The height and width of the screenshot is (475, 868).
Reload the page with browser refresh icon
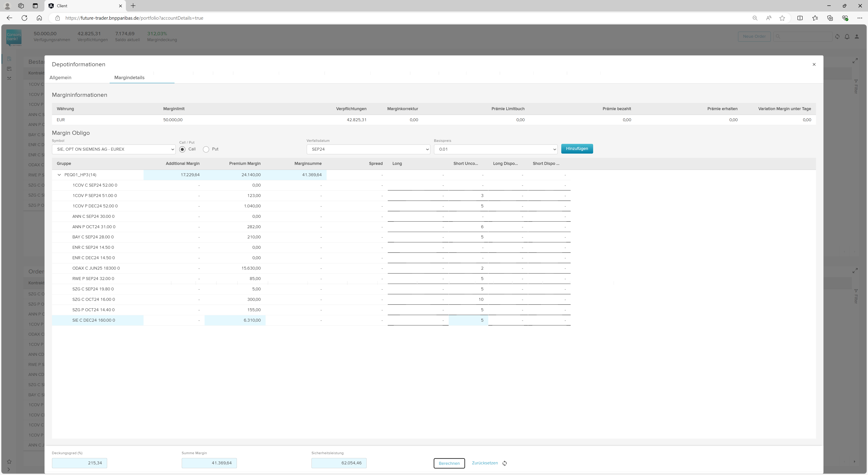point(24,18)
